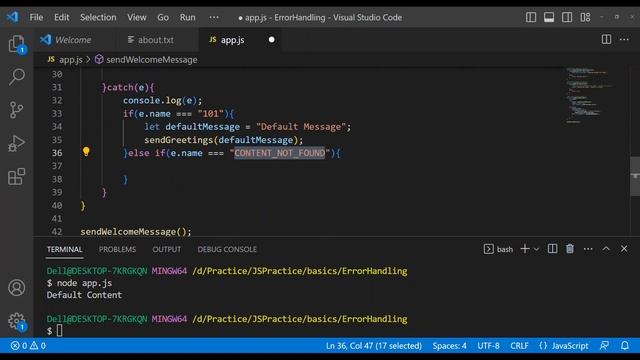Click the code minimap preview
The image size is (640, 360).
coord(588,95)
